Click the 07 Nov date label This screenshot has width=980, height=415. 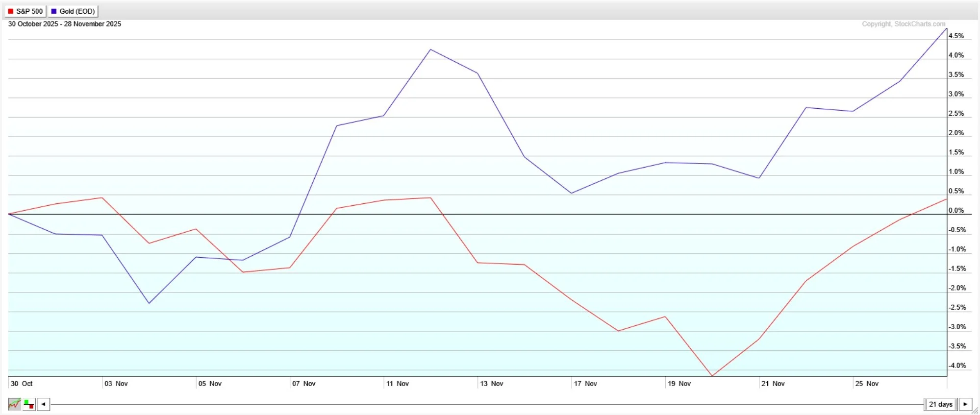click(304, 384)
